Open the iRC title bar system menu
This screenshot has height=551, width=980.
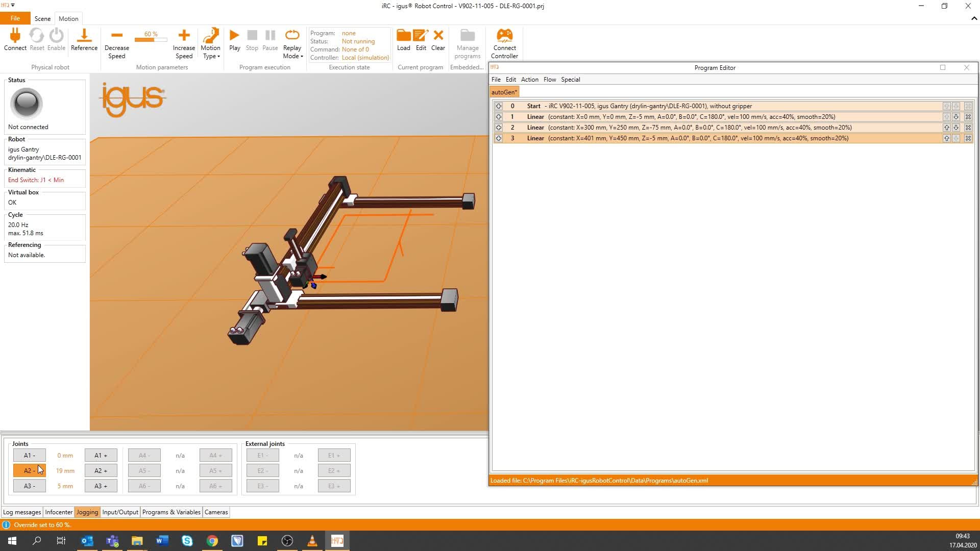coord(6,6)
